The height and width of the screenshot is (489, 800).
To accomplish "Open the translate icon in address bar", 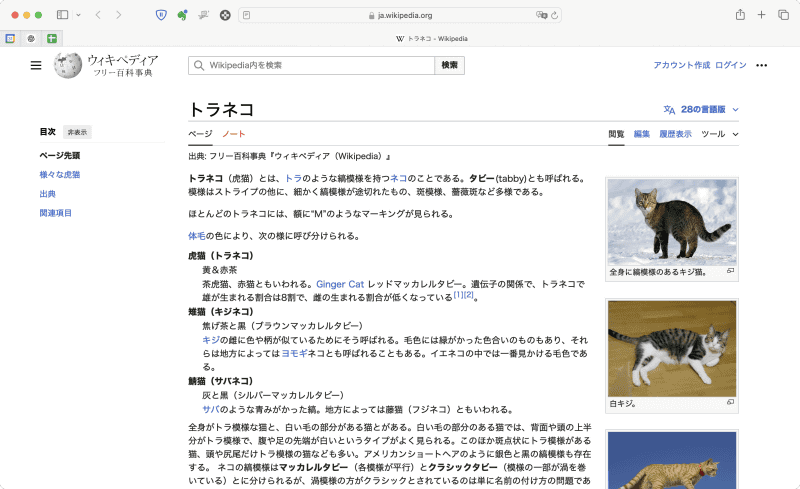I will click(541, 15).
